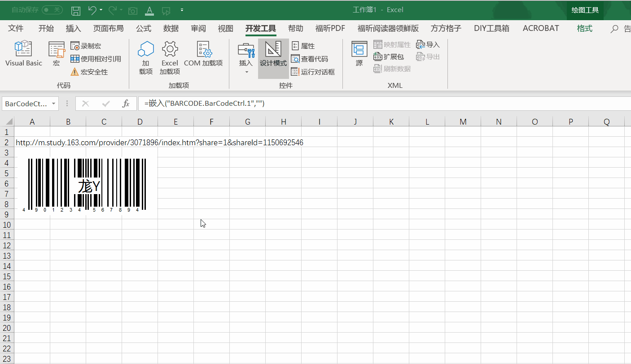Click the font color swatch in Quick Access Toolbar

tap(149, 9)
